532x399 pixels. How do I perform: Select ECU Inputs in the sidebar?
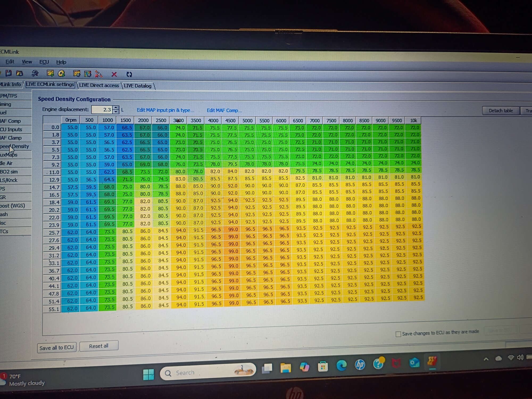coord(15,130)
